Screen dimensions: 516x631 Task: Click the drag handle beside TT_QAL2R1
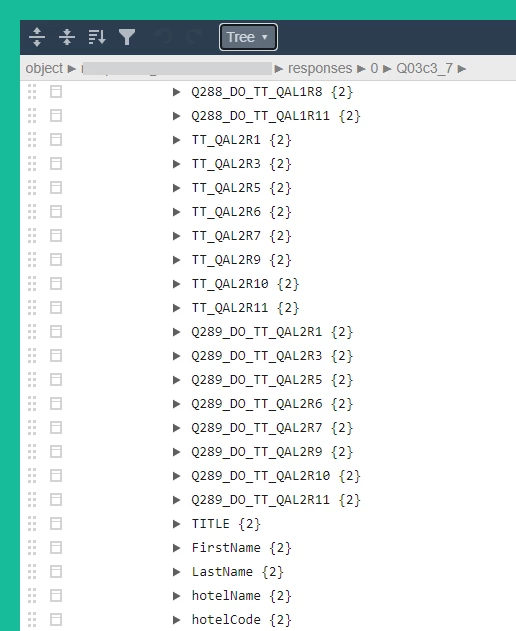pyautogui.click(x=32, y=140)
